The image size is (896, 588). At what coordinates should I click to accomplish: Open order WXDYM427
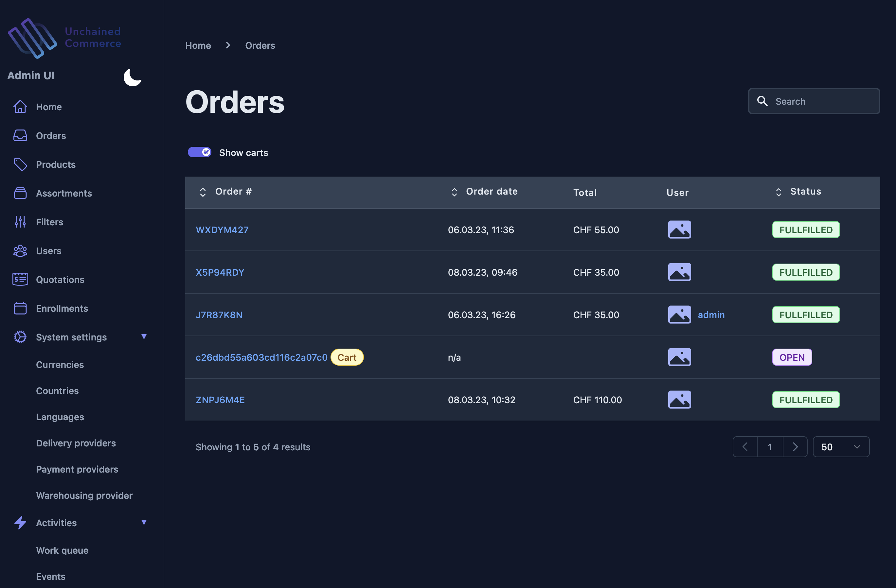click(222, 230)
